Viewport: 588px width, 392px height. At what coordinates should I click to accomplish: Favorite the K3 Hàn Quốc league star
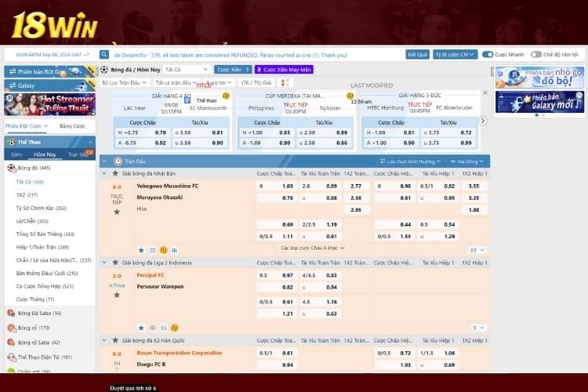click(115, 340)
